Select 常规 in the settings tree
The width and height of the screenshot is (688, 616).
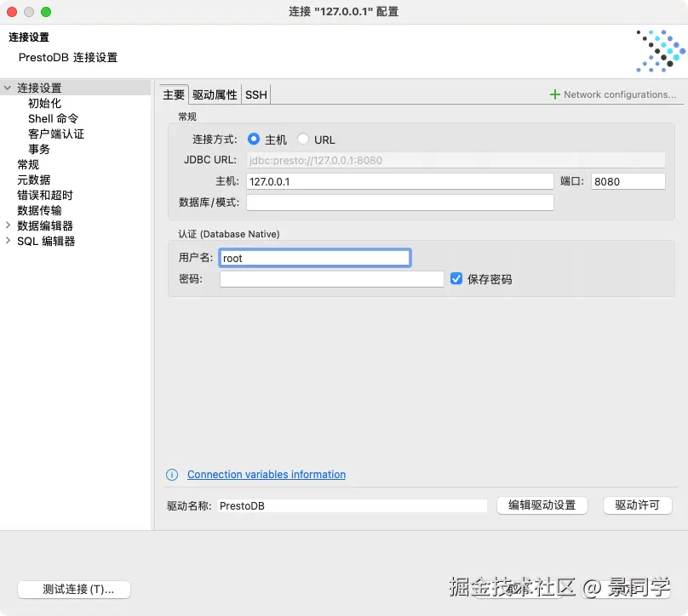[28, 164]
